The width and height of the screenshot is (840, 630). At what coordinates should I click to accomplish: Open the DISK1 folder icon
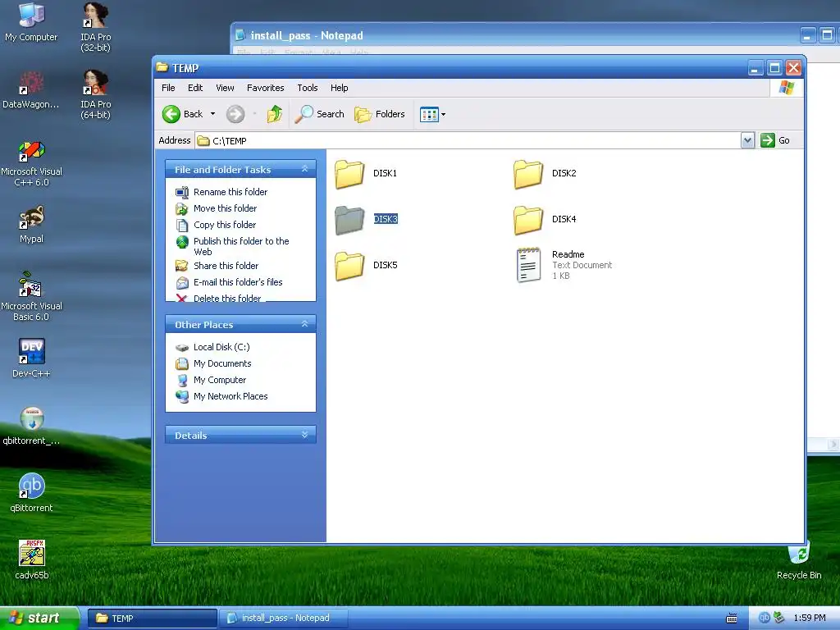(349, 174)
